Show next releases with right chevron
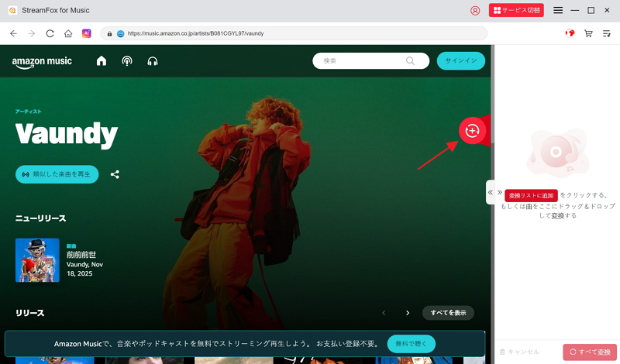The image size is (620, 364). [x=408, y=313]
